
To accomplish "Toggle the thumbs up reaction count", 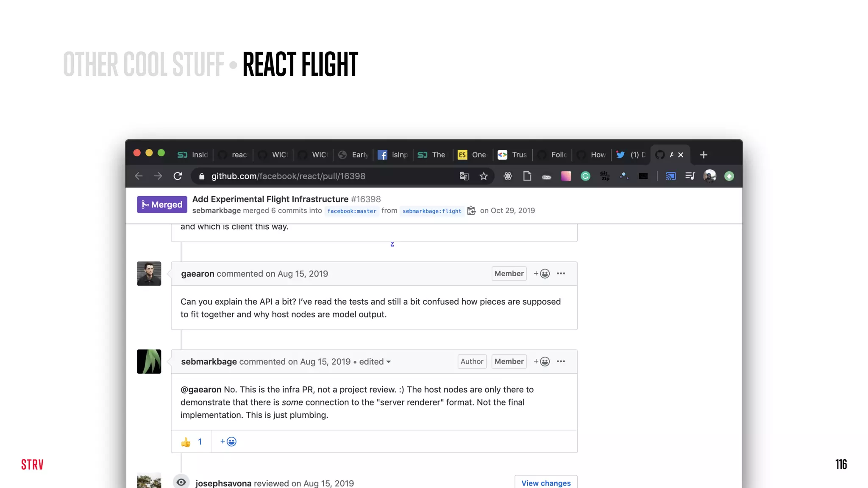I will tap(191, 442).
